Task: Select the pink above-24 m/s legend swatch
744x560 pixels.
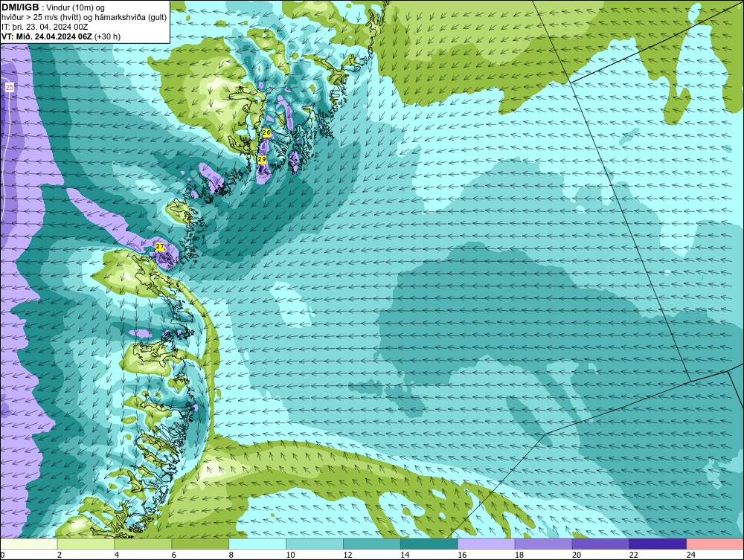Action: (x=715, y=544)
